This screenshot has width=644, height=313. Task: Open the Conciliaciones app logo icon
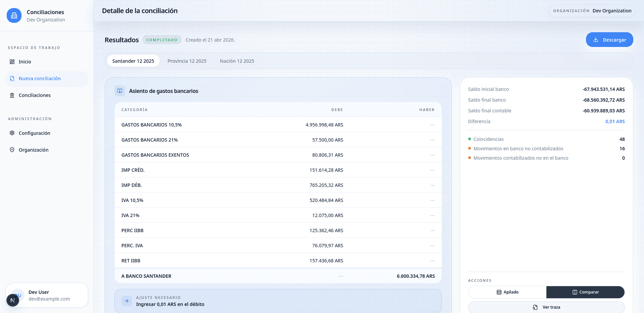click(14, 15)
